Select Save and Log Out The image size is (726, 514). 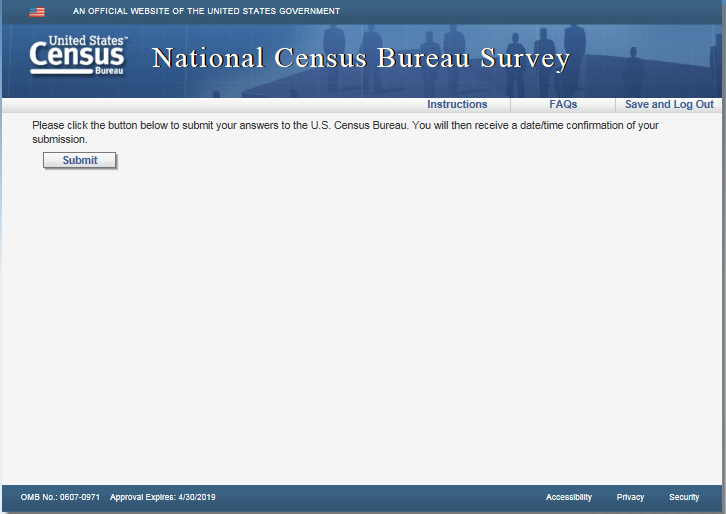669,105
